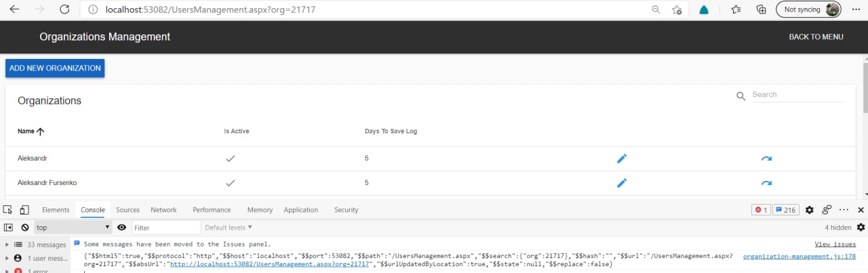This screenshot has height=273, width=868.
Task: Open the top context dropdown
Action: [x=73, y=228]
